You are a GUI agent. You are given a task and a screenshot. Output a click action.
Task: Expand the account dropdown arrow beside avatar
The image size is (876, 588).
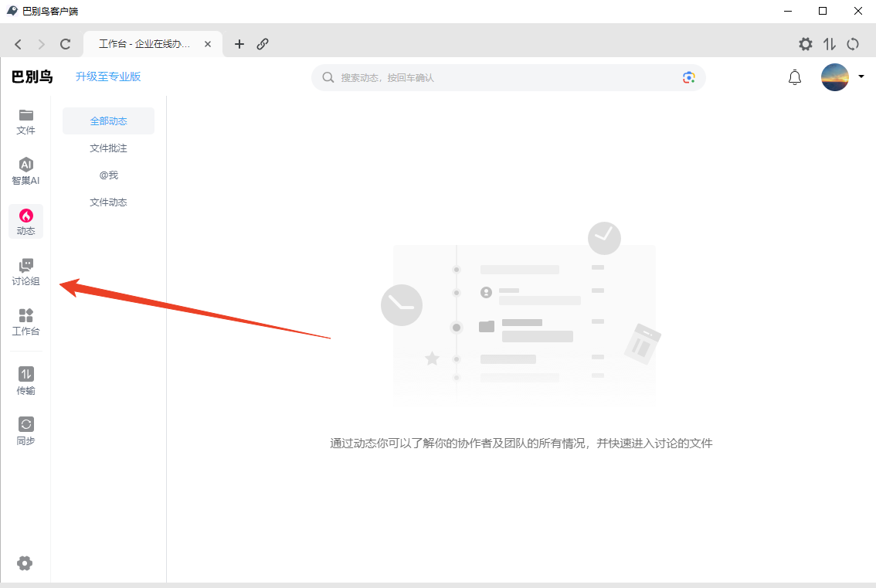point(861,76)
